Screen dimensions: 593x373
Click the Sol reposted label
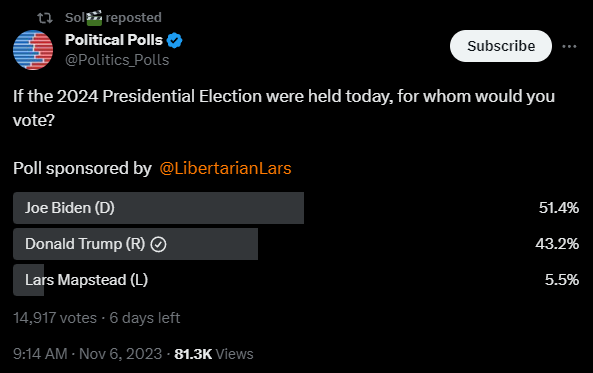[x=113, y=18]
